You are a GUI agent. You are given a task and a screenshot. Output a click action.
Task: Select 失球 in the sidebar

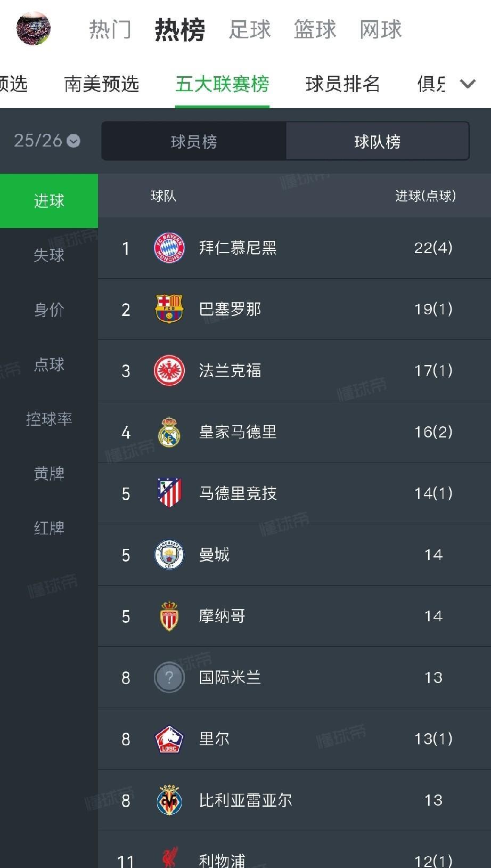click(x=49, y=255)
